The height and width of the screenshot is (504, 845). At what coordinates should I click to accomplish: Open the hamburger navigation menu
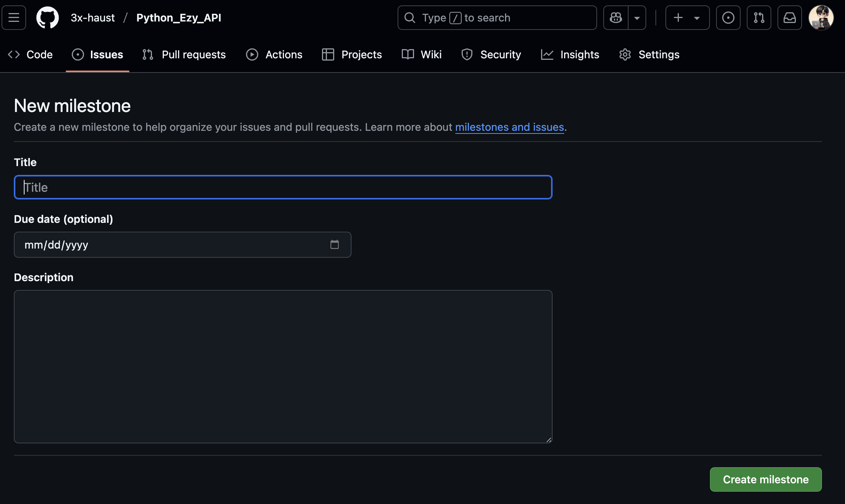click(14, 18)
